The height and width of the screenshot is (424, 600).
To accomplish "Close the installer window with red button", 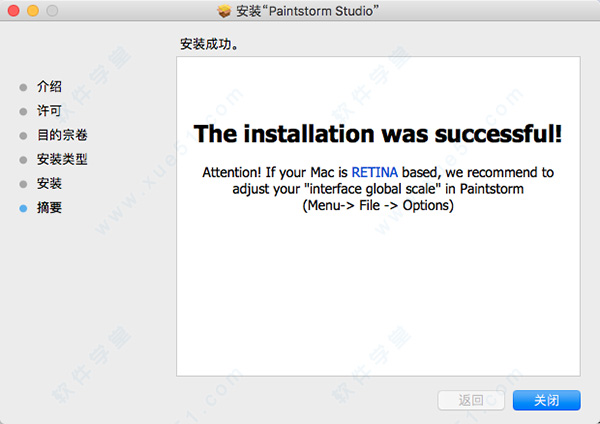I will point(13,11).
